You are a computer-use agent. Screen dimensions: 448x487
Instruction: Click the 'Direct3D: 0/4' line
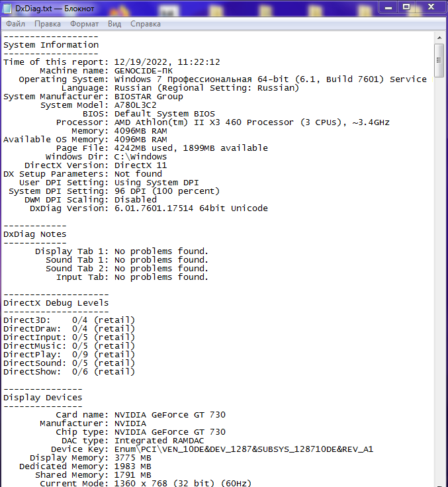pyautogui.click(x=69, y=320)
